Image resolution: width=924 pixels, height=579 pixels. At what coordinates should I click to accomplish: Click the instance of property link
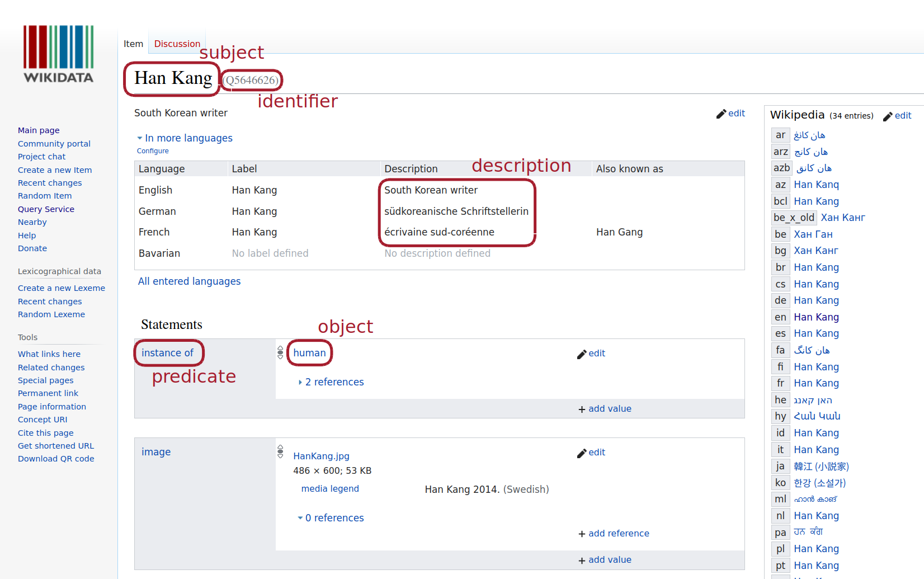click(167, 353)
